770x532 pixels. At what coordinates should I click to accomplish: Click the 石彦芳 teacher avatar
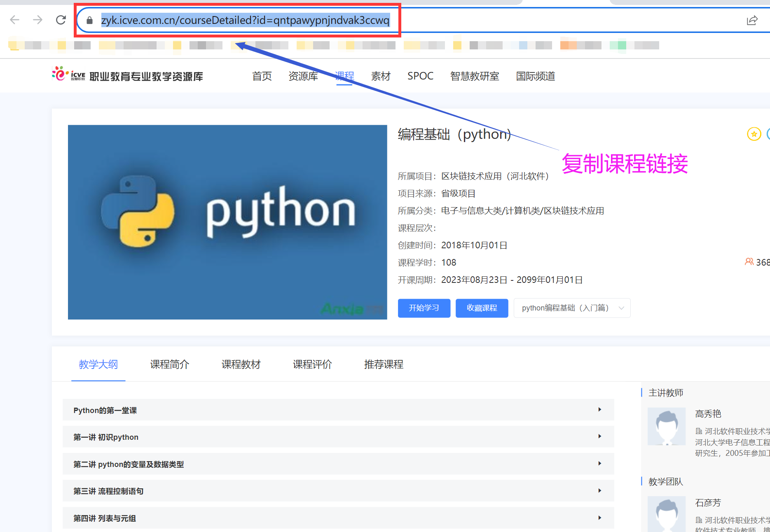point(666,514)
